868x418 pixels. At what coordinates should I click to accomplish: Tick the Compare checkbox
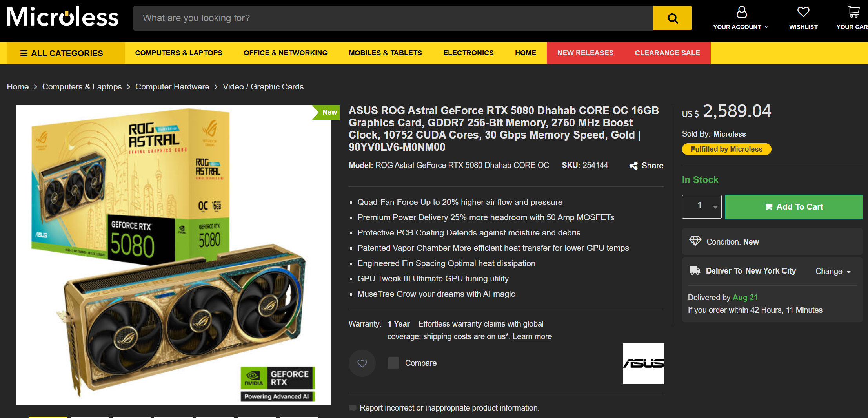pos(393,363)
